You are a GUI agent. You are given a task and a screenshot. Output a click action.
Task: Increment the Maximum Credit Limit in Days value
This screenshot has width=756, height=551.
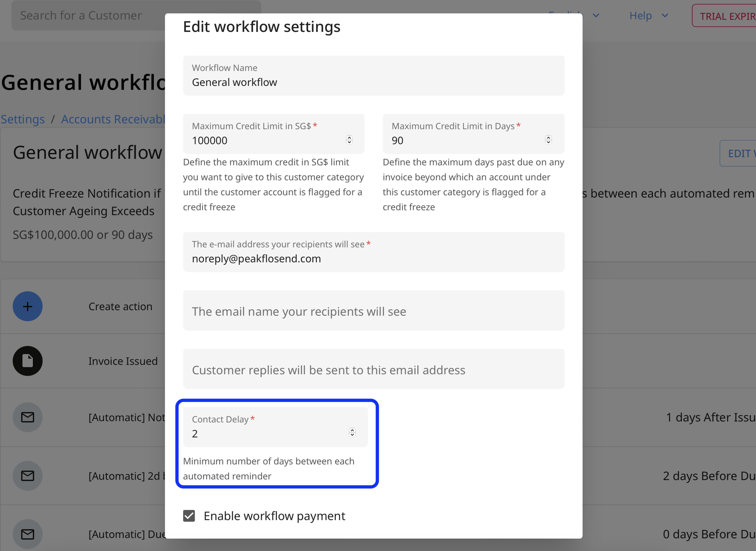[549, 137]
